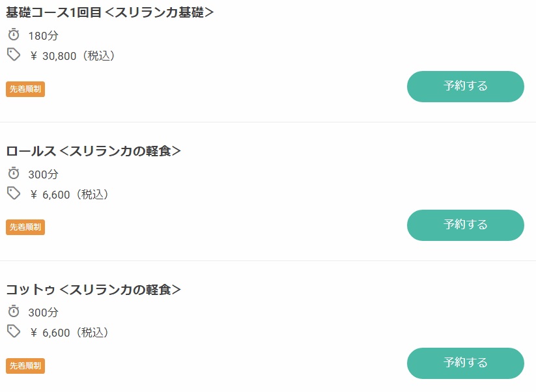536x392 pixels.
Task: Reserve the ロールス class with 予約する
Action: click(x=465, y=225)
